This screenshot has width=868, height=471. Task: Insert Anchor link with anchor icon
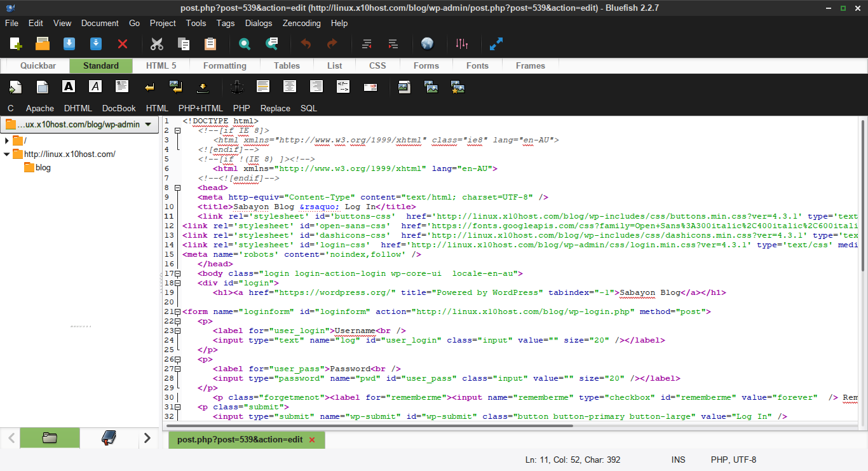[x=236, y=87]
